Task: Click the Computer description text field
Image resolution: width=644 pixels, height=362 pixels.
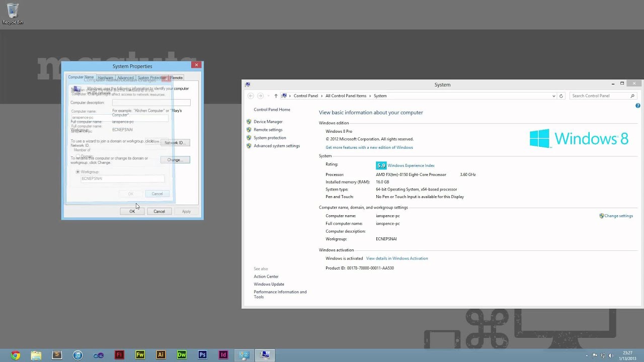Action: pyautogui.click(x=151, y=103)
